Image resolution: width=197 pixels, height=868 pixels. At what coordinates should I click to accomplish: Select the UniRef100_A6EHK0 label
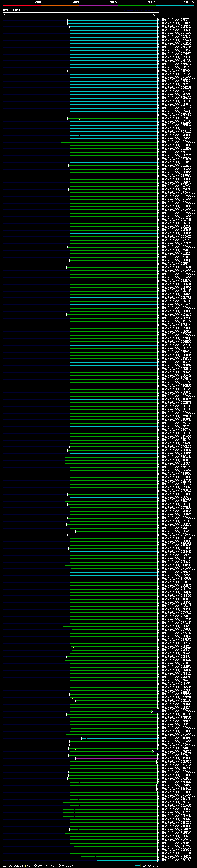[x=176, y=125]
